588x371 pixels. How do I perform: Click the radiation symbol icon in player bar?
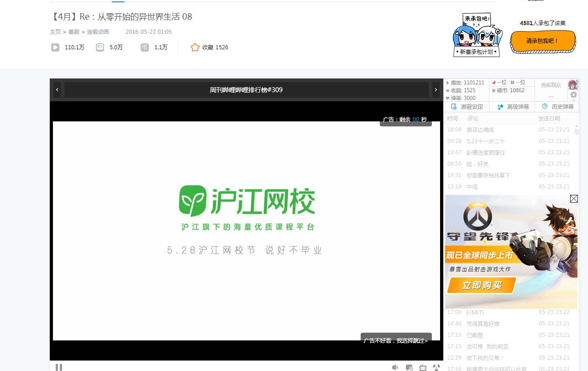point(436,367)
